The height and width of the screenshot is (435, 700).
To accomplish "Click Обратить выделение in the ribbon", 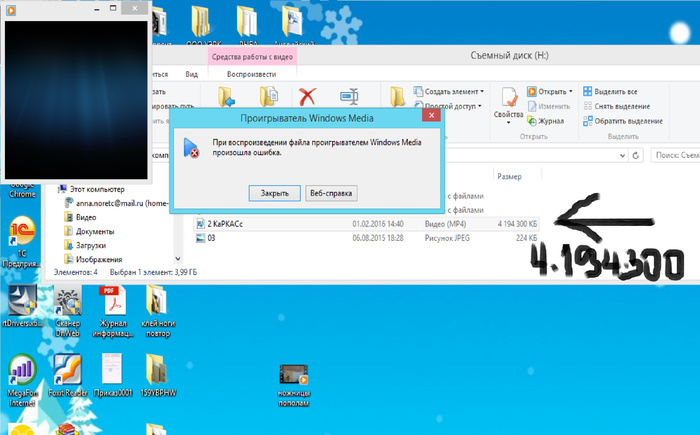I will click(623, 121).
